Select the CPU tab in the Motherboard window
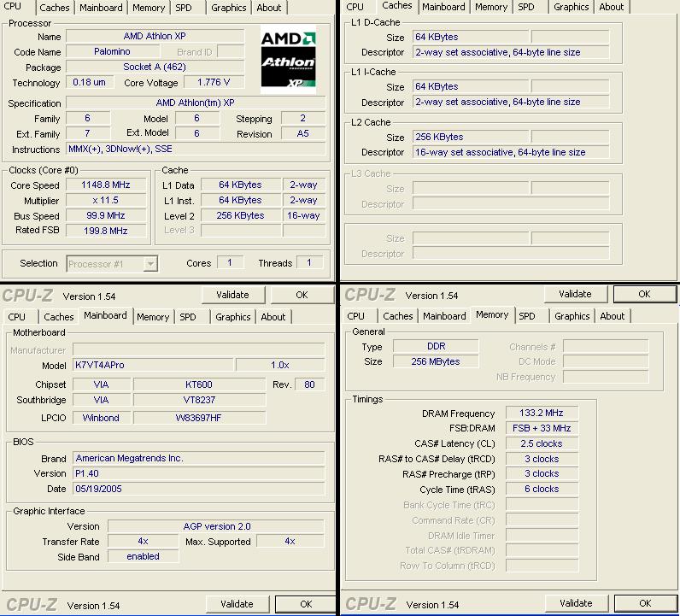Image resolution: width=680 pixels, height=616 pixels. pyautogui.click(x=17, y=317)
